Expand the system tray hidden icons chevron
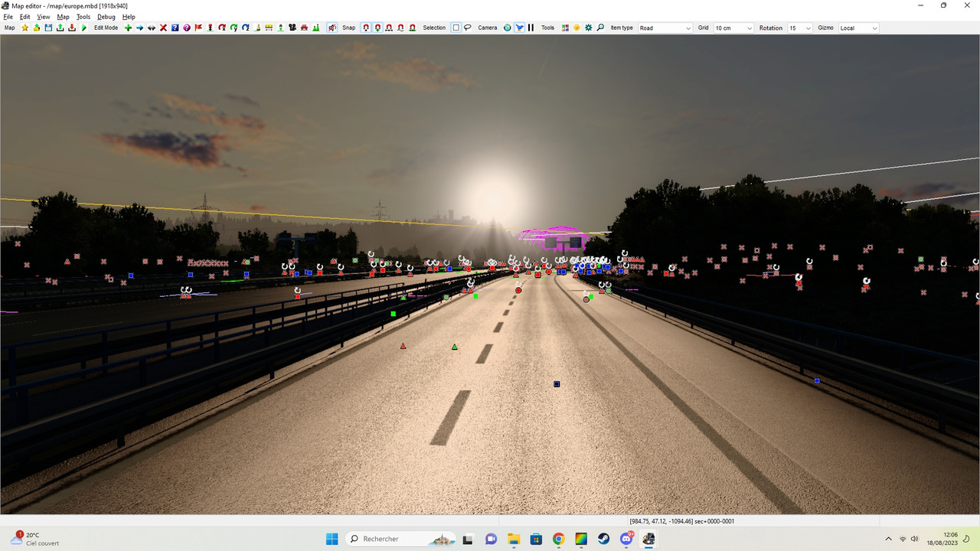Image resolution: width=980 pixels, height=551 pixels. click(x=888, y=539)
